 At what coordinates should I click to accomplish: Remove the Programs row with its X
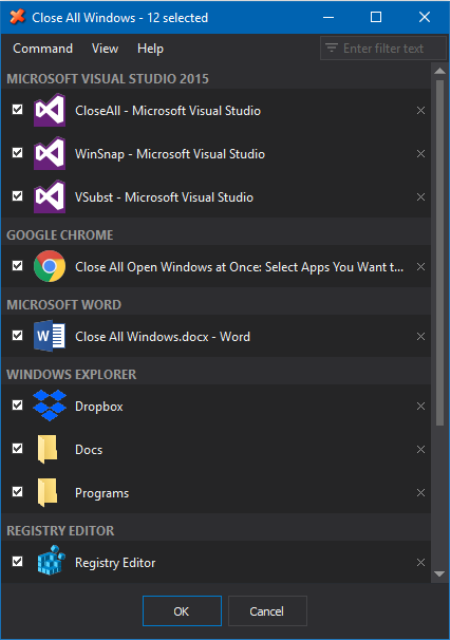(x=421, y=493)
